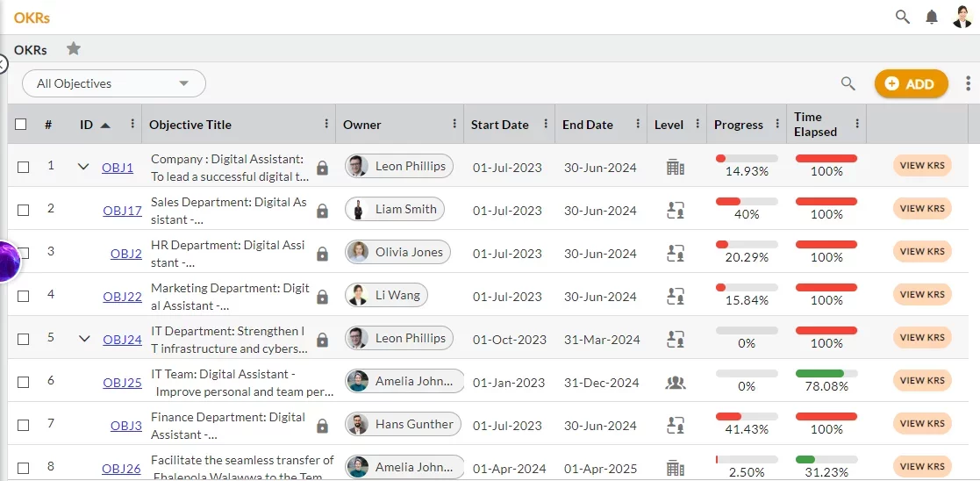
Task: Collapse the OBJ1 row chevron
Action: [x=83, y=167]
